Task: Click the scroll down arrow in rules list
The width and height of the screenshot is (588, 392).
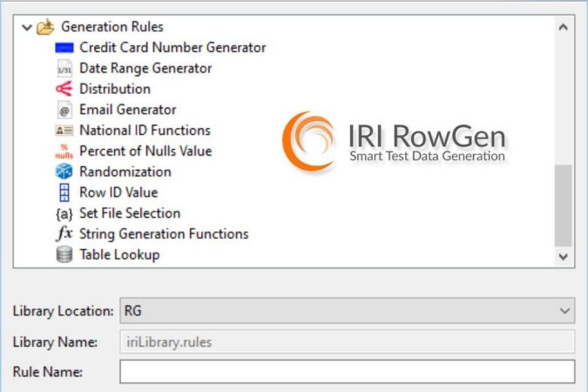Action: tap(563, 257)
